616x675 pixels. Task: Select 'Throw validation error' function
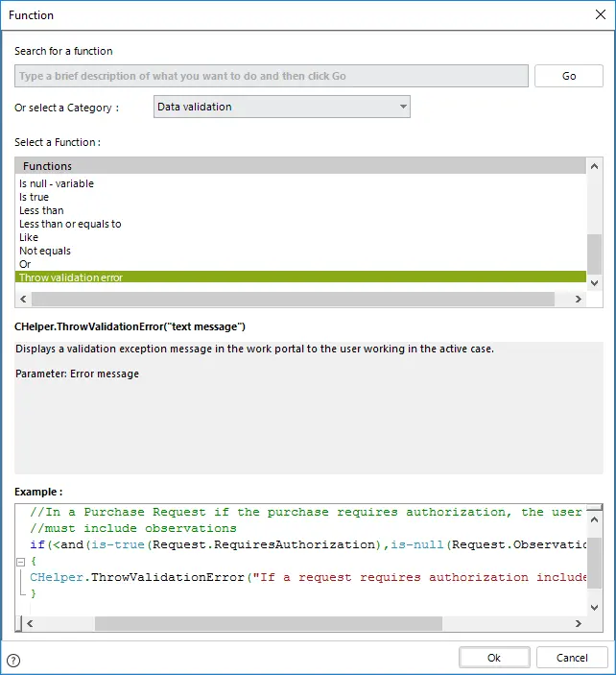(300, 277)
